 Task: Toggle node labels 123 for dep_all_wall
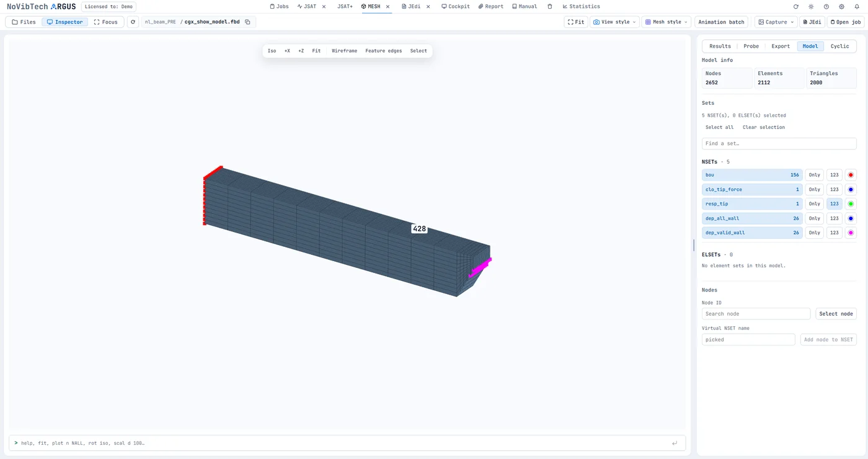(x=835, y=218)
